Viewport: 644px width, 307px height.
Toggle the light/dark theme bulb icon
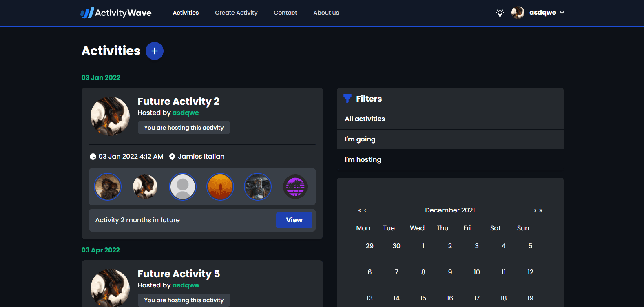500,13
